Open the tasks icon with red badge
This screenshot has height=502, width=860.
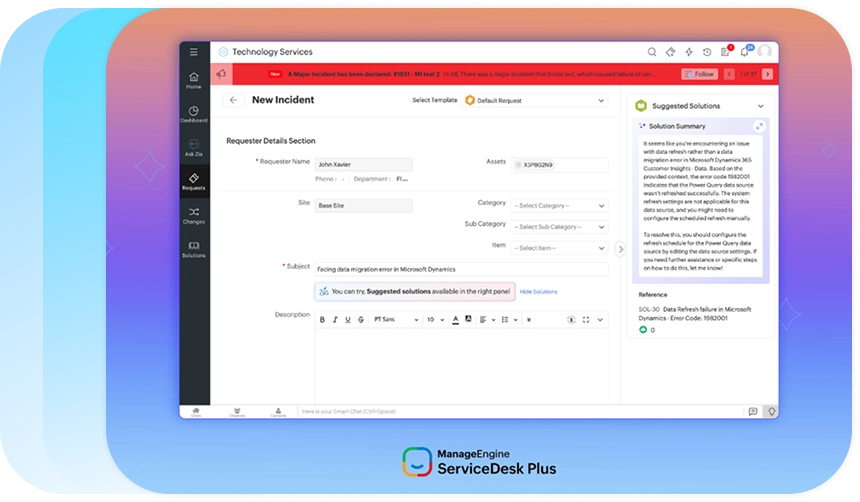point(726,51)
